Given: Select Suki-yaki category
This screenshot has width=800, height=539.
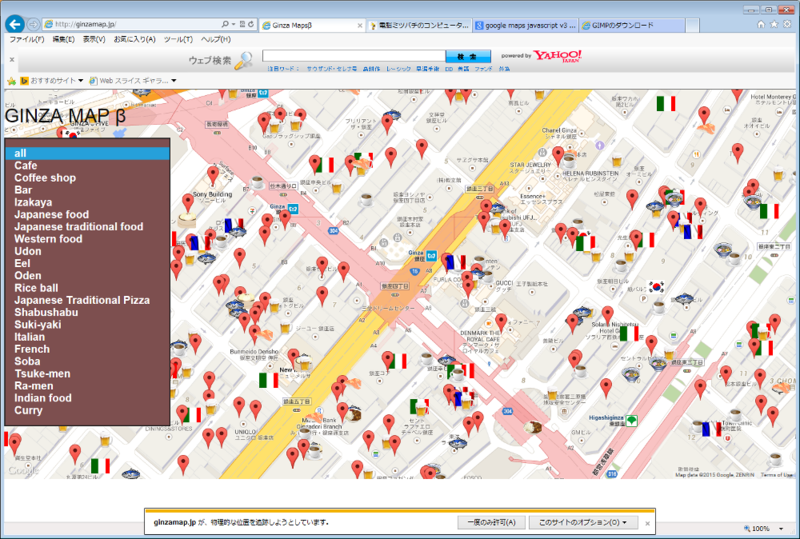Looking at the screenshot, I should coord(87,325).
